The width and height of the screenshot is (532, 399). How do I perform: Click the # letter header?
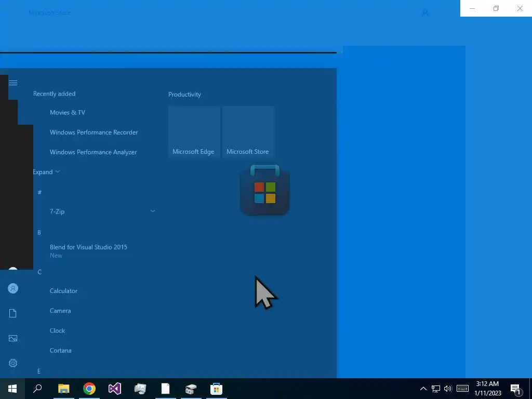pyautogui.click(x=39, y=192)
